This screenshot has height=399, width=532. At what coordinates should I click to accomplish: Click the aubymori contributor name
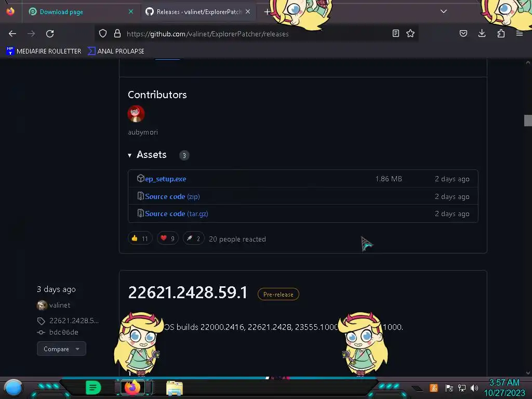tap(143, 132)
